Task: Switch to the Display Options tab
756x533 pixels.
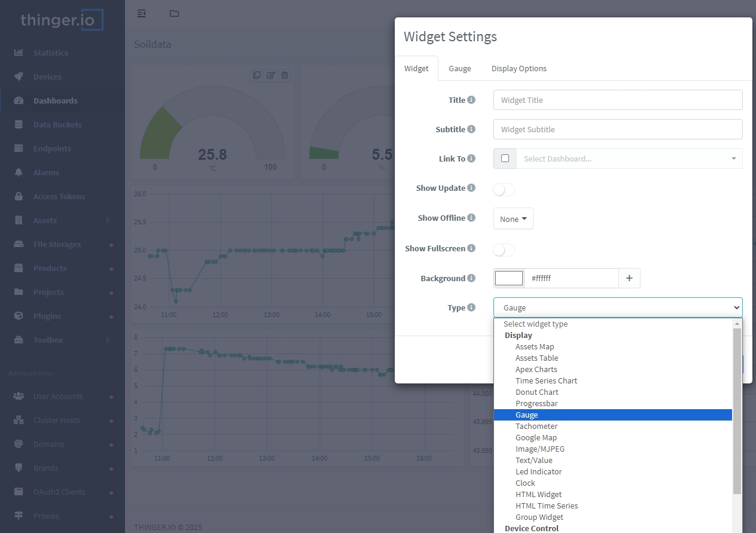Action: click(x=519, y=68)
